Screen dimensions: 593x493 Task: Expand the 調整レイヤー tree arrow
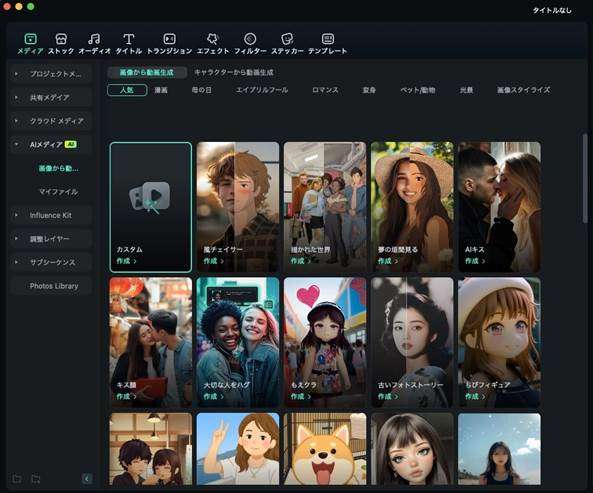coord(16,239)
